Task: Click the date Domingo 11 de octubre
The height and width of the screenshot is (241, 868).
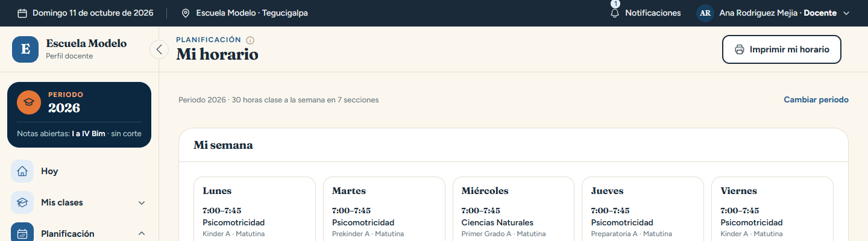Action: [93, 13]
